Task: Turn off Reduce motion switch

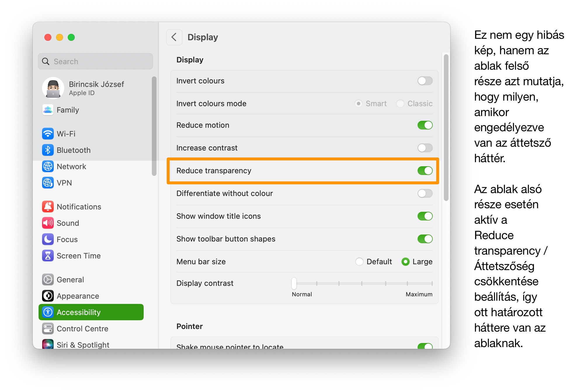Action: (x=425, y=125)
